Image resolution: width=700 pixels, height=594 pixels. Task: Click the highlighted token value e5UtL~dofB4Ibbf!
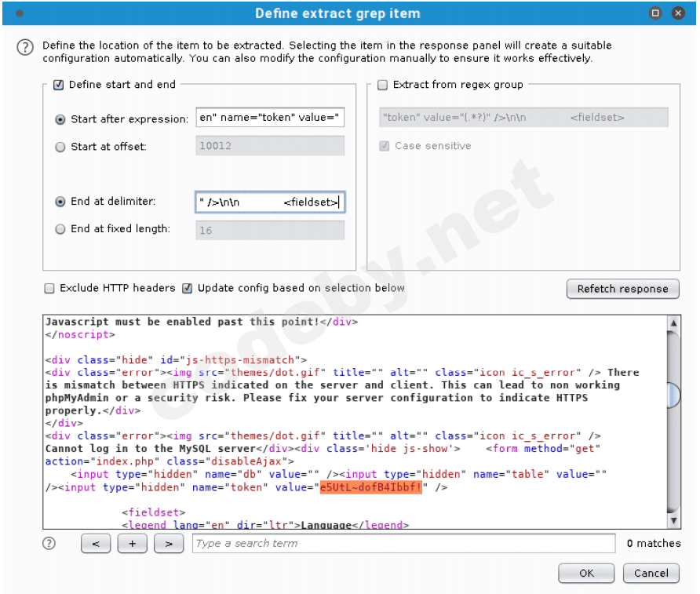point(370,487)
